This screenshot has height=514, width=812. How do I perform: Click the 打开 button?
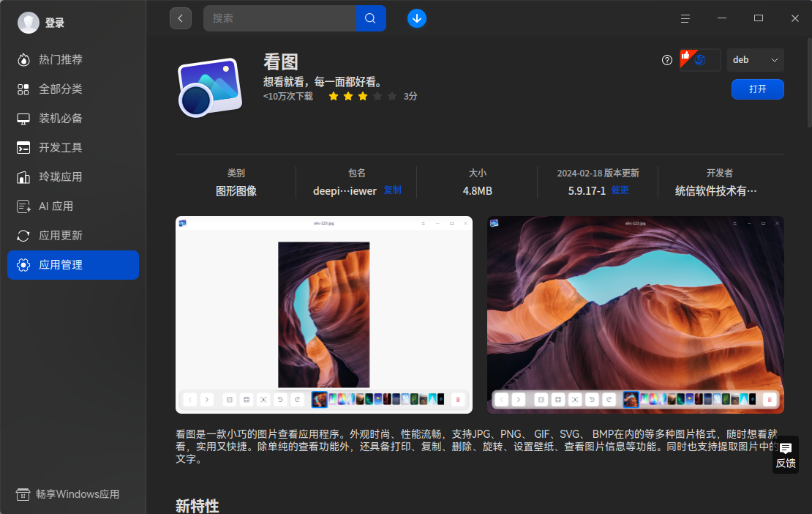pos(758,89)
